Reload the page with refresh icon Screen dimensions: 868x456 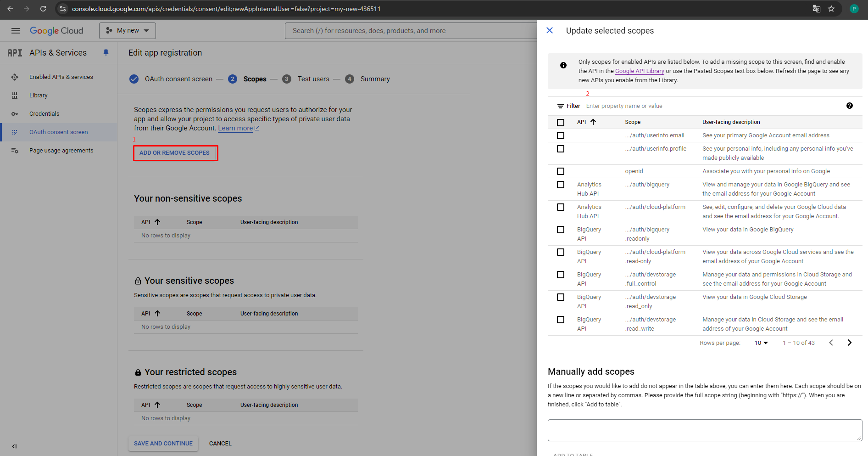43,9
